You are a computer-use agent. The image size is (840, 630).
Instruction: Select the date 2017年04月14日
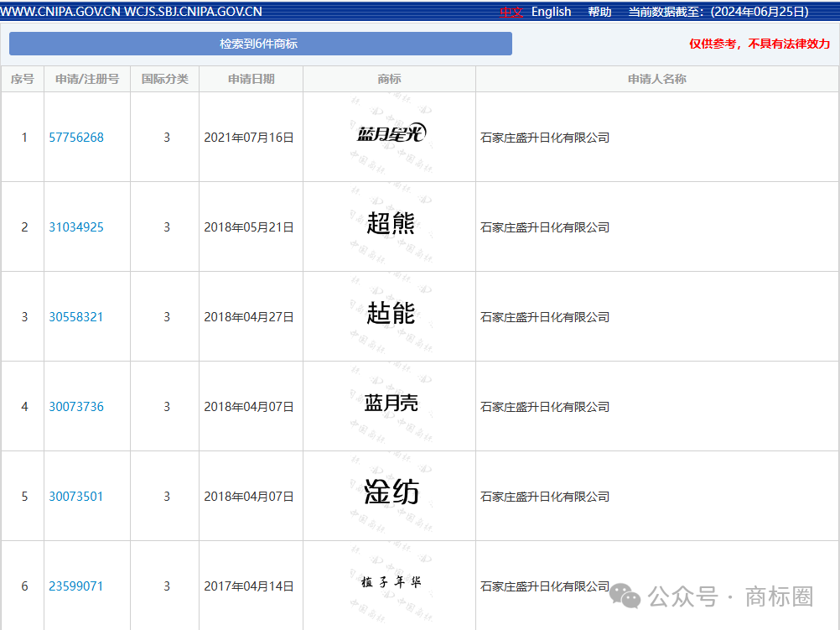point(249,586)
